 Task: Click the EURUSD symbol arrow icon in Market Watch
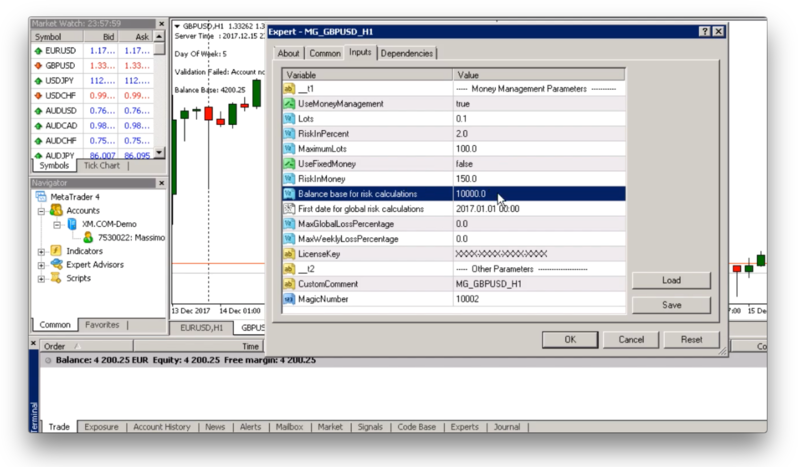[x=38, y=51]
